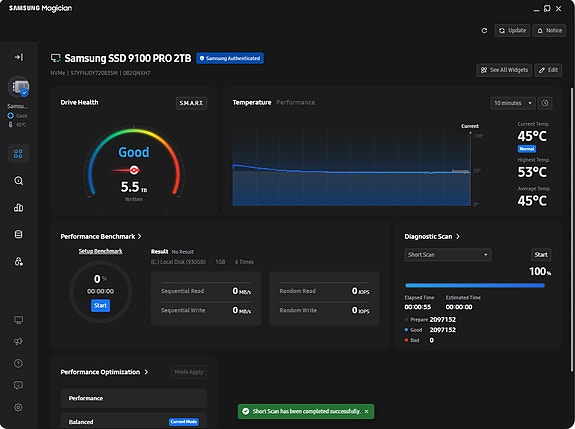Click the monitor icon in lower sidebar
This screenshot has height=429, width=575.
click(x=18, y=320)
